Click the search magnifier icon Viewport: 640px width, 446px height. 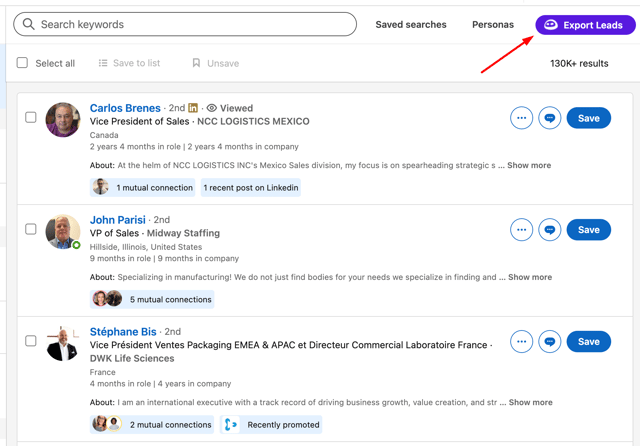[x=29, y=24]
